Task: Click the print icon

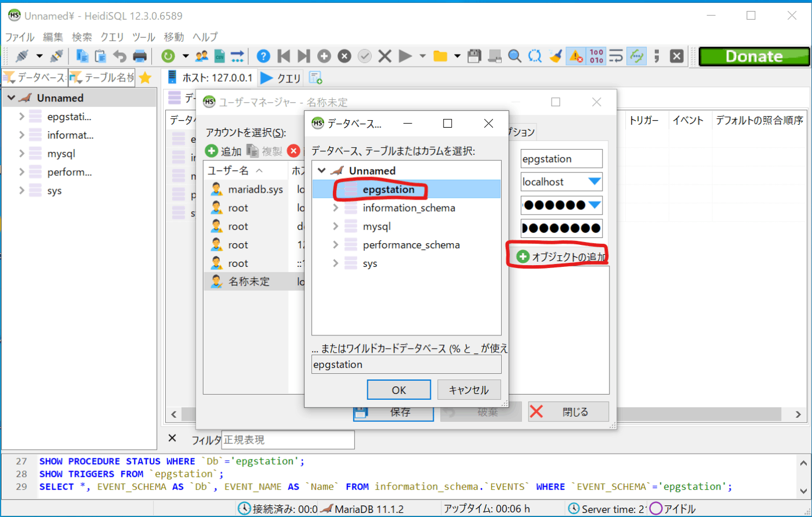Action: 140,56
